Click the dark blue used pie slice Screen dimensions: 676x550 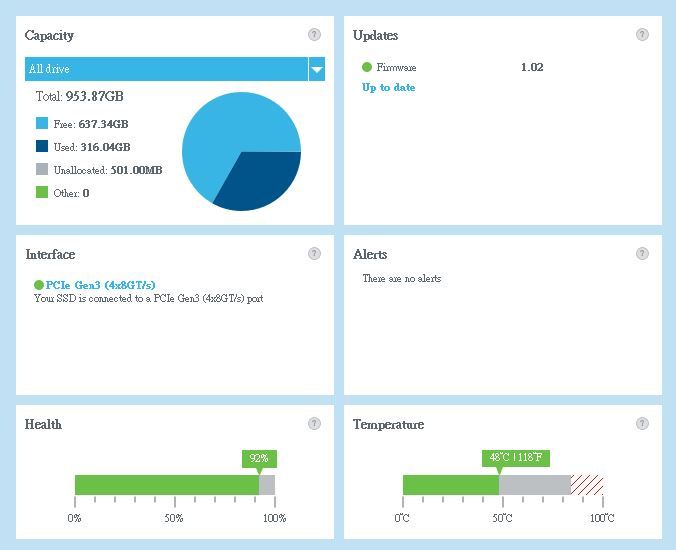[263, 181]
